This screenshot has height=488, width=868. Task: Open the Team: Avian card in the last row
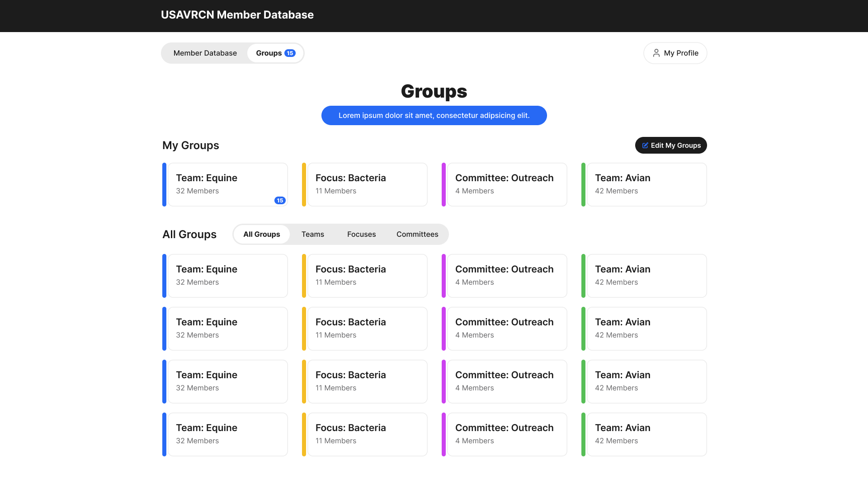(x=646, y=434)
